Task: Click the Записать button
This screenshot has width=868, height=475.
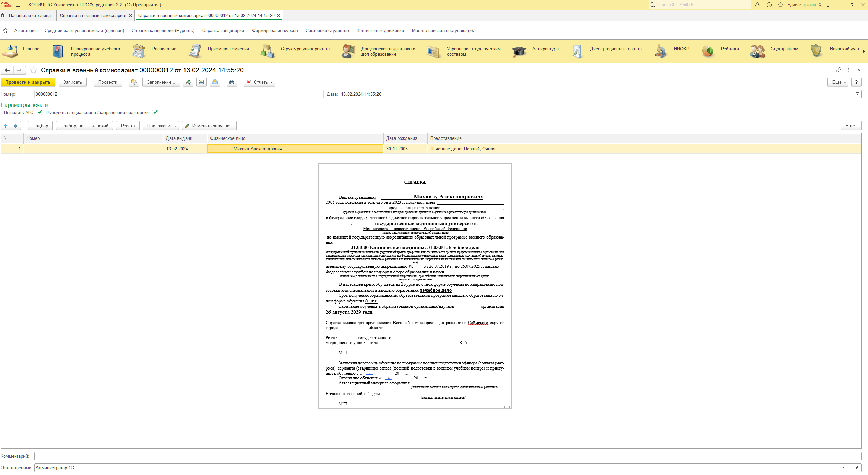Action: click(73, 82)
